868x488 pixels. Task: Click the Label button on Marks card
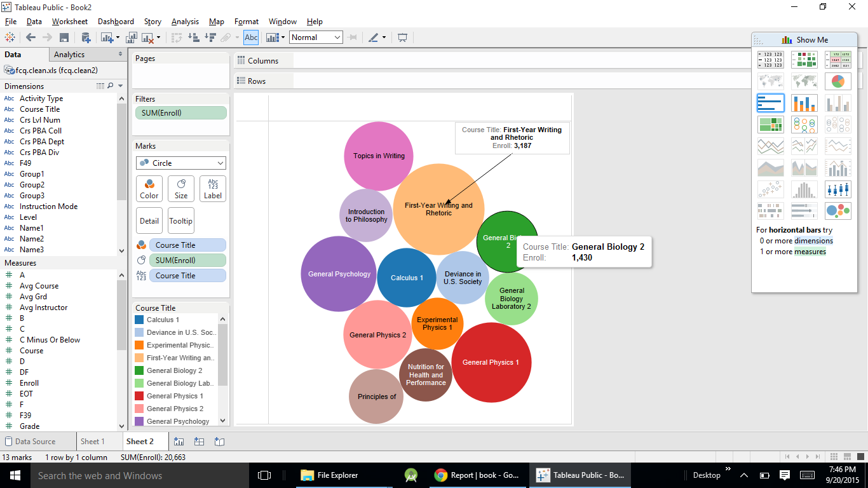point(213,189)
